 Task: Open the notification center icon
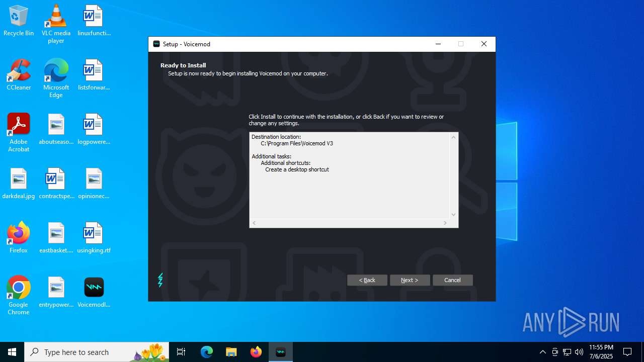tap(627, 352)
